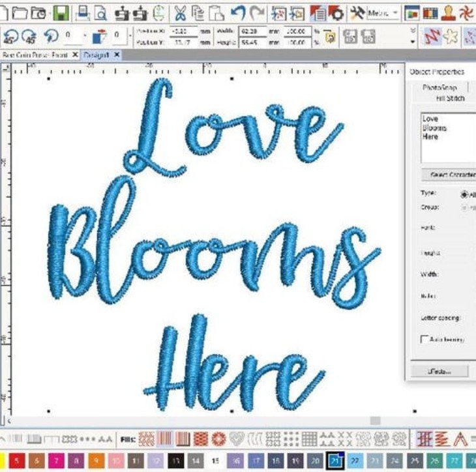Image resolution: width=476 pixels, height=472 pixels.
Task: Open the red gear settings icon
Action: tap(336, 13)
